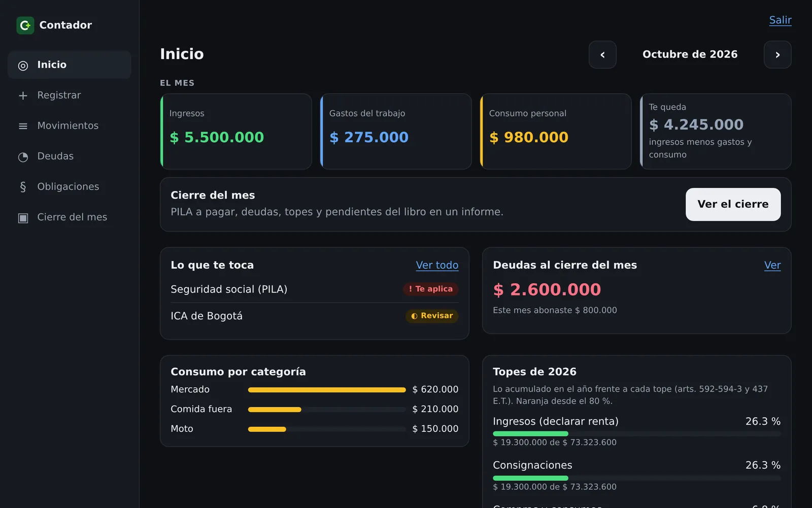The height and width of the screenshot is (508, 812).
Task: Click the Revisar badge for ICA de Bogotá
Action: click(432, 316)
